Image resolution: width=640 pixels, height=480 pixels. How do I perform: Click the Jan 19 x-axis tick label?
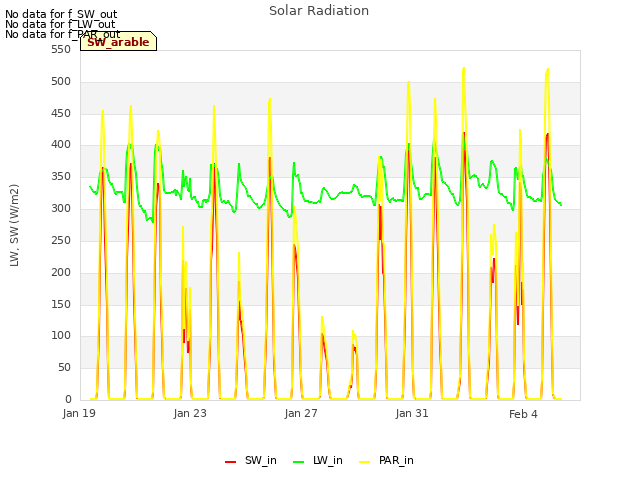click(79, 413)
